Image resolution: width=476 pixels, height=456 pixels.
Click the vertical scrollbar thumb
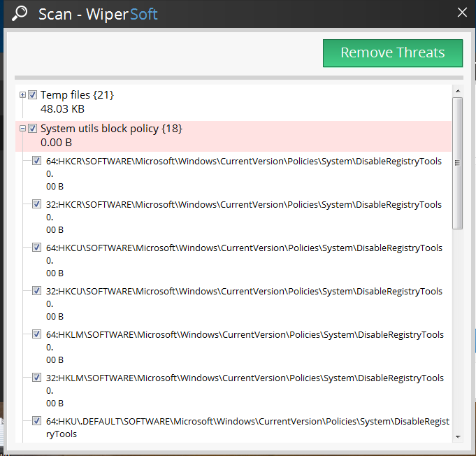pyautogui.click(x=458, y=163)
